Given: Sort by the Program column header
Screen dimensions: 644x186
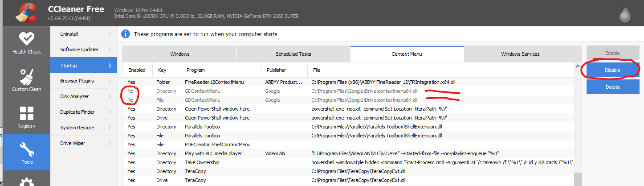Looking at the screenshot, I should 221,70.
